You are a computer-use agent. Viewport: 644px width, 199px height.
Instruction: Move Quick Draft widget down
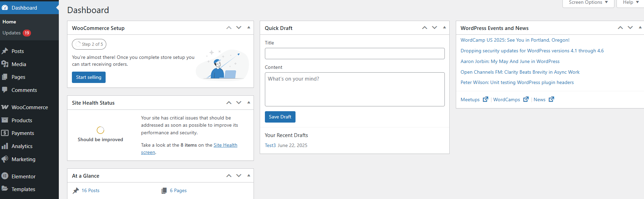coord(434,28)
